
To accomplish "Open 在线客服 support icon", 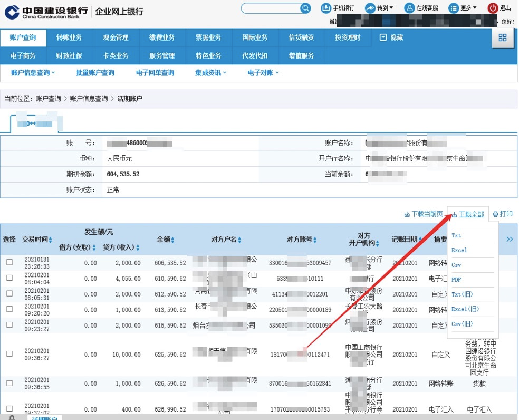I will tap(409, 8).
